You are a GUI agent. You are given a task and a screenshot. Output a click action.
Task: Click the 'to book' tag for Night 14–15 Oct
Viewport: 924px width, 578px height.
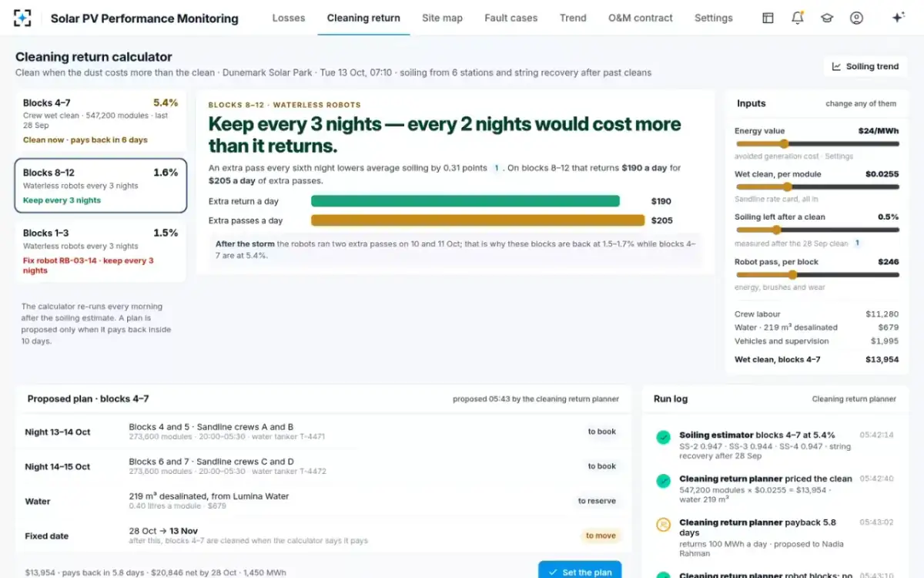click(x=601, y=466)
